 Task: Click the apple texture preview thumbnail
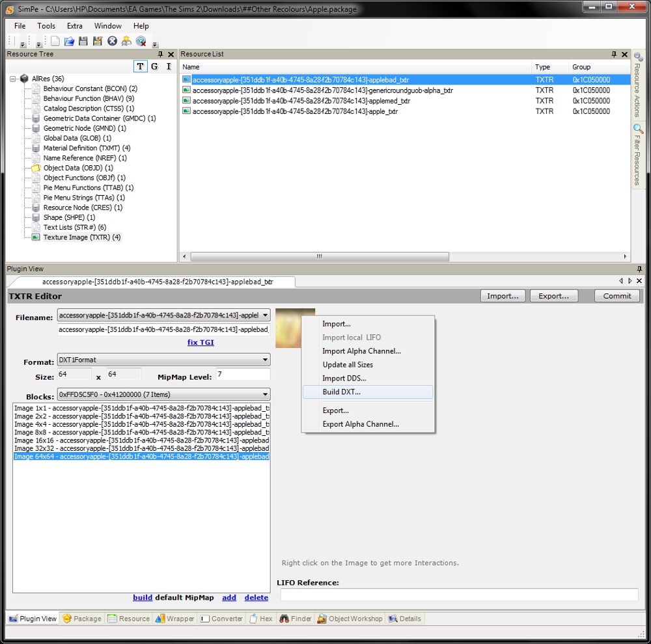click(288, 328)
